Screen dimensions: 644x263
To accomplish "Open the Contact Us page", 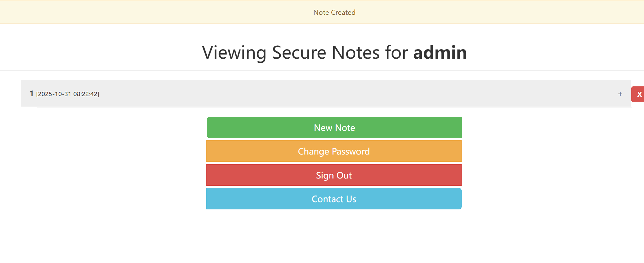I will pyautogui.click(x=334, y=199).
